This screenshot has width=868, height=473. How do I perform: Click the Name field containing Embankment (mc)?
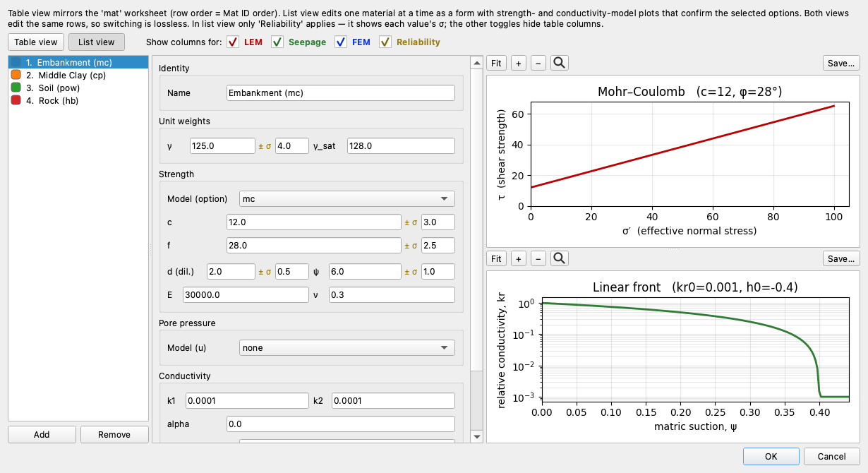(x=341, y=92)
